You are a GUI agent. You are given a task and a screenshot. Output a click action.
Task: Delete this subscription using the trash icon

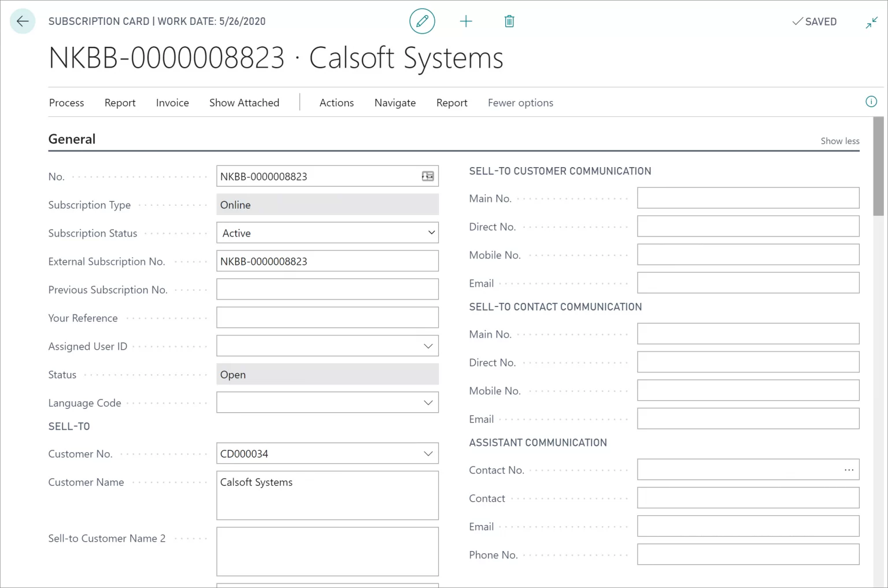[509, 21]
